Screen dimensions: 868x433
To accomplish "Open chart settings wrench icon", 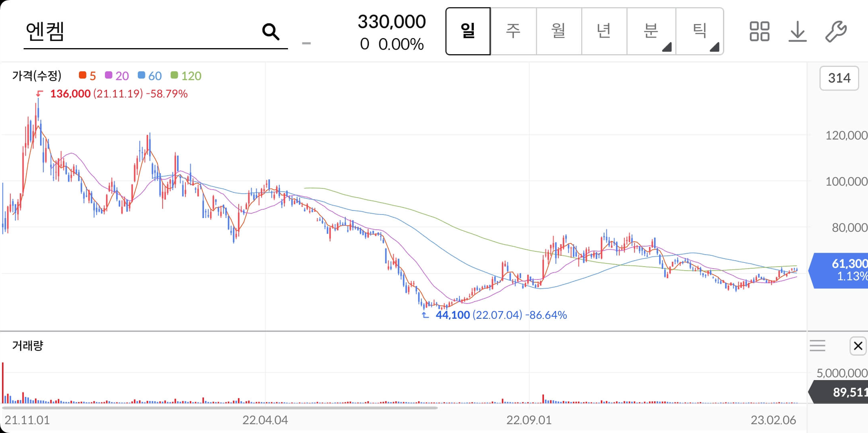I will (x=836, y=31).
